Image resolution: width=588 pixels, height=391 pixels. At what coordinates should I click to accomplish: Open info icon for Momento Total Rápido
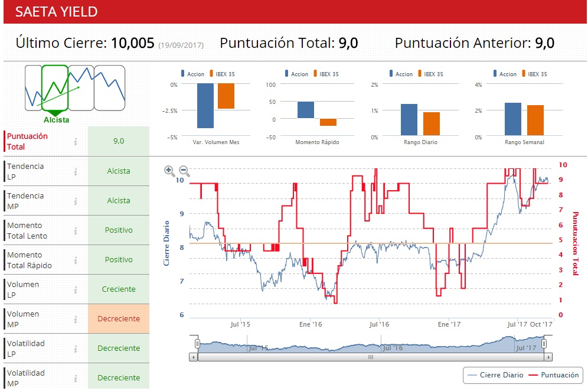pyautogui.click(x=76, y=260)
